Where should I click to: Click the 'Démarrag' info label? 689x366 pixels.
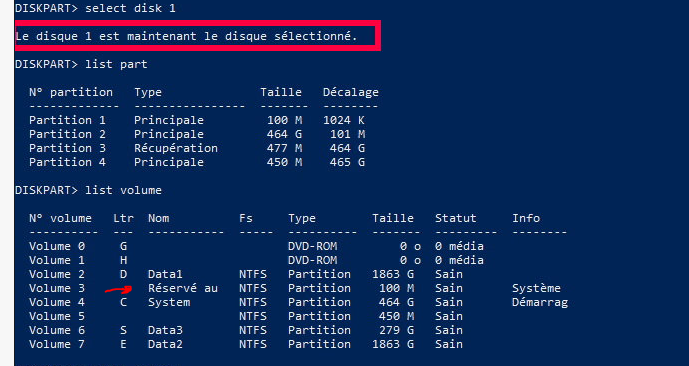(x=540, y=302)
